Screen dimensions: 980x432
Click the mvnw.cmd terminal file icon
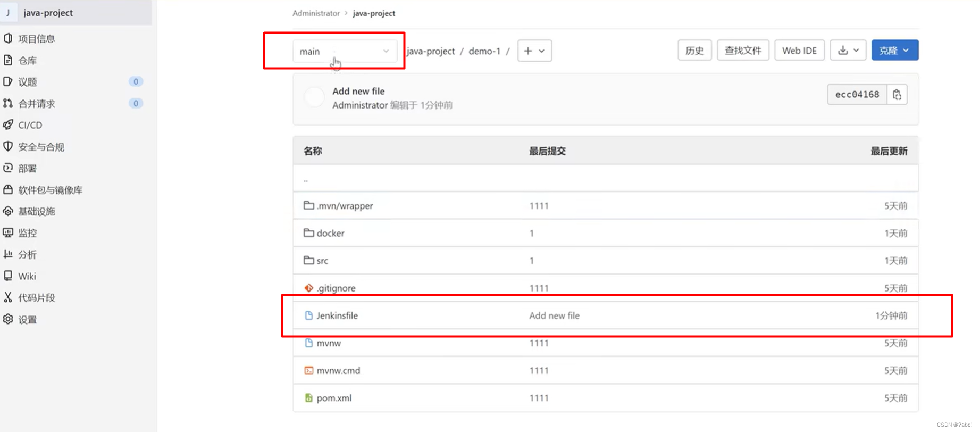pyautogui.click(x=308, y=370)
